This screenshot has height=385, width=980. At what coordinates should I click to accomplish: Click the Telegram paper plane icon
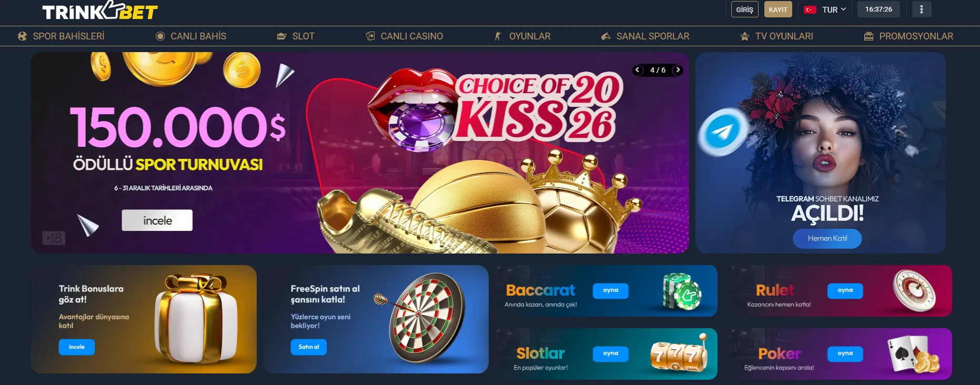click(723, 132)
